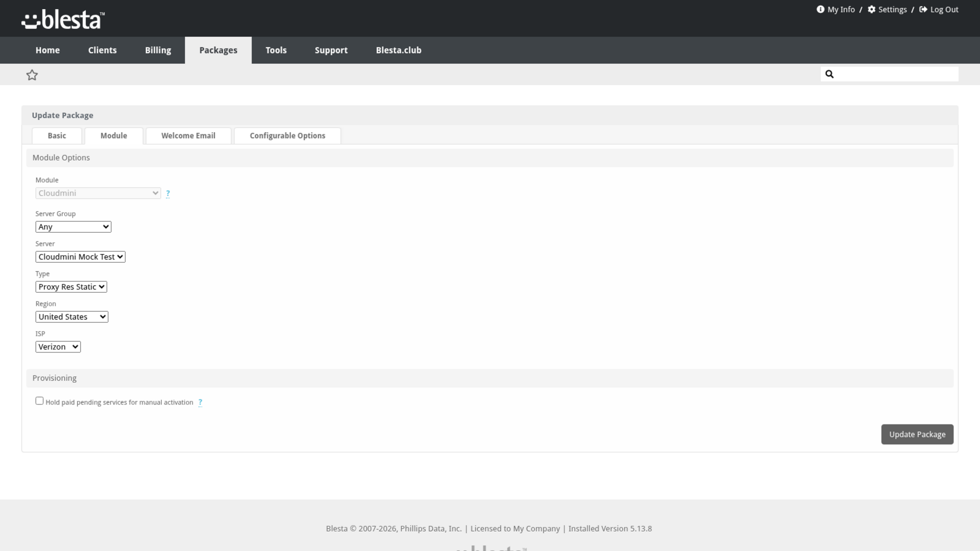The height and width of the screenshot is (551, 980).
Task: Switch to the Configurable Options tab
Action: click(287, 136)
